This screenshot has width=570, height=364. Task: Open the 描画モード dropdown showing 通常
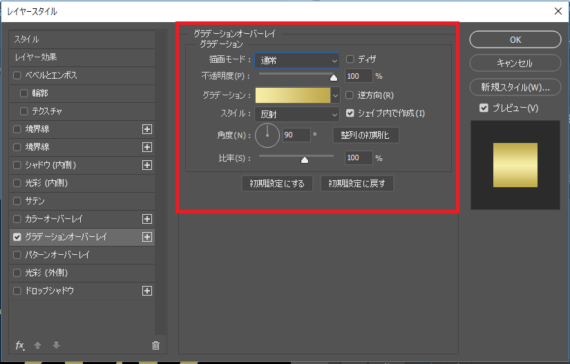pyautogui.click(x=297, y=60)
